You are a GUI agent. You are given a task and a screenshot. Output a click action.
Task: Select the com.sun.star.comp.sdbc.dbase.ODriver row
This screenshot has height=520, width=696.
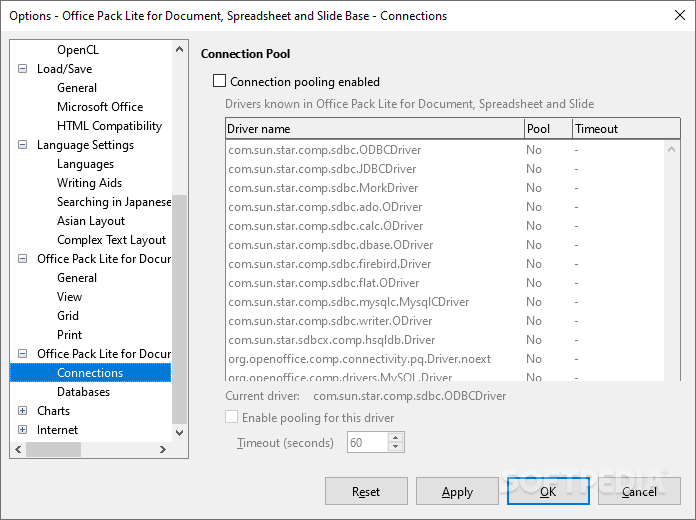(445, 245)
